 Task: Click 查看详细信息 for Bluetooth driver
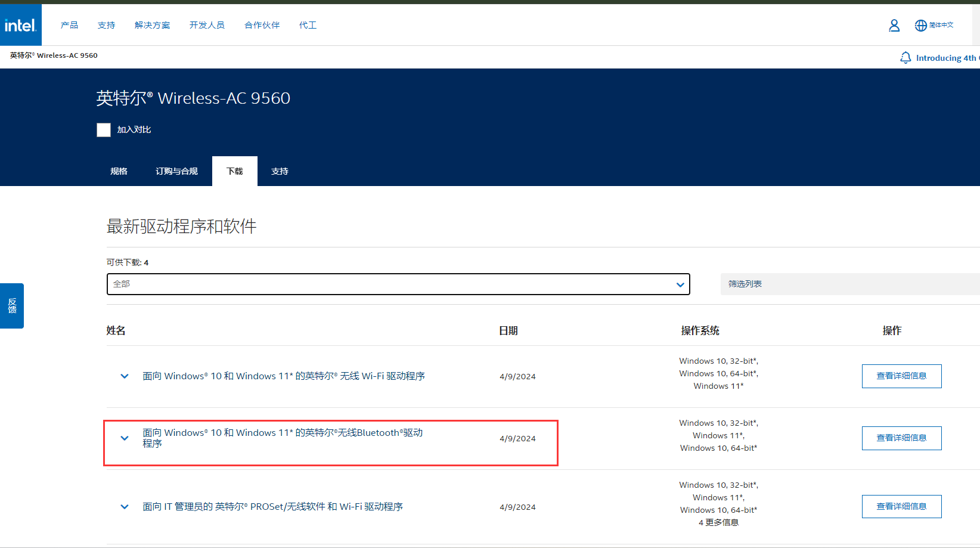pos(901,438)
